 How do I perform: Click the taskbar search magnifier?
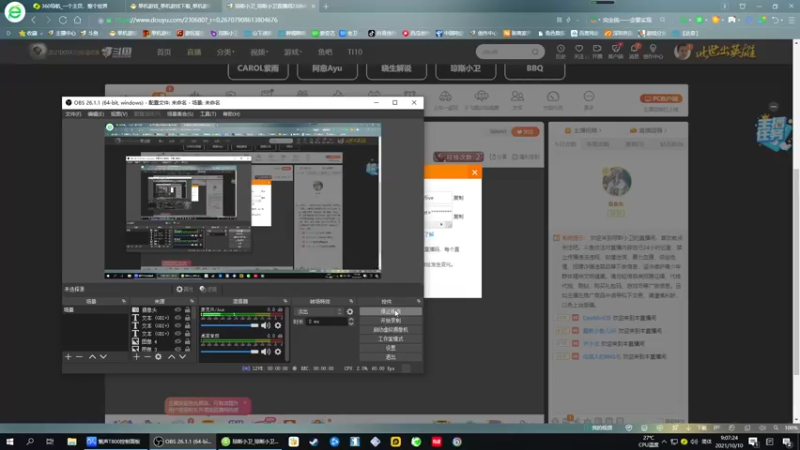[x=30, y=441]
